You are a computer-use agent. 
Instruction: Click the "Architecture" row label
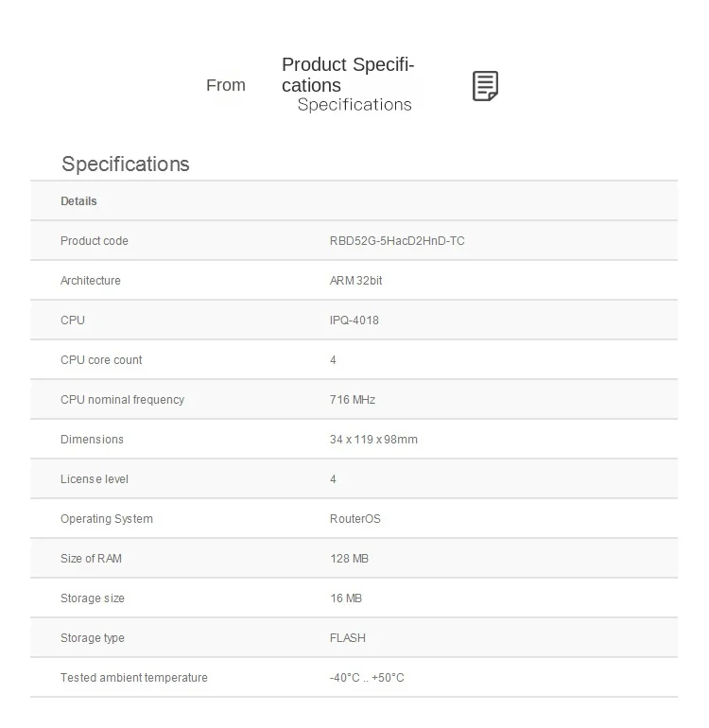coord(91,281)
